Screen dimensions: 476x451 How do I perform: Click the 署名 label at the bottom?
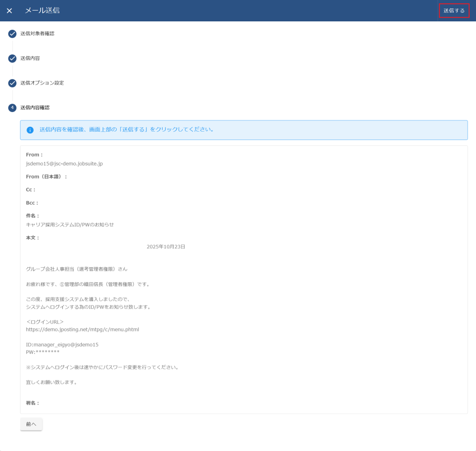(x=33, y=403)
